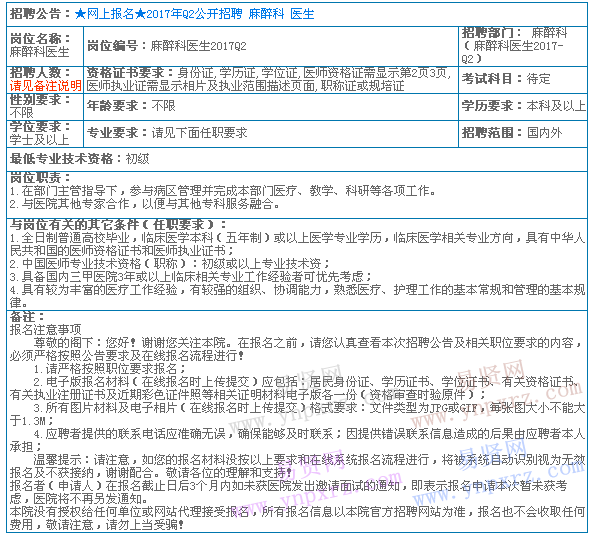Image resolution: width=595 pixels, height=540 pixels.
Task: Click the 岗位职责 heading
Action: point(40,178)
